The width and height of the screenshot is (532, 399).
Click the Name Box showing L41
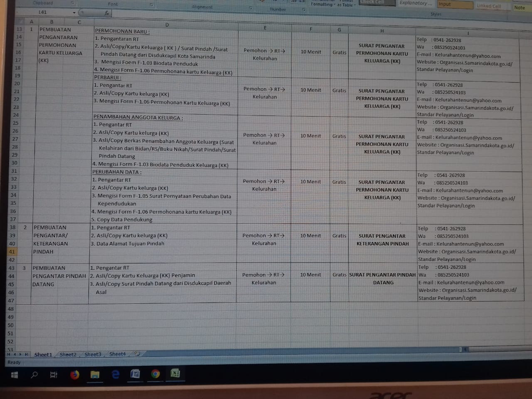click(42, 12)
